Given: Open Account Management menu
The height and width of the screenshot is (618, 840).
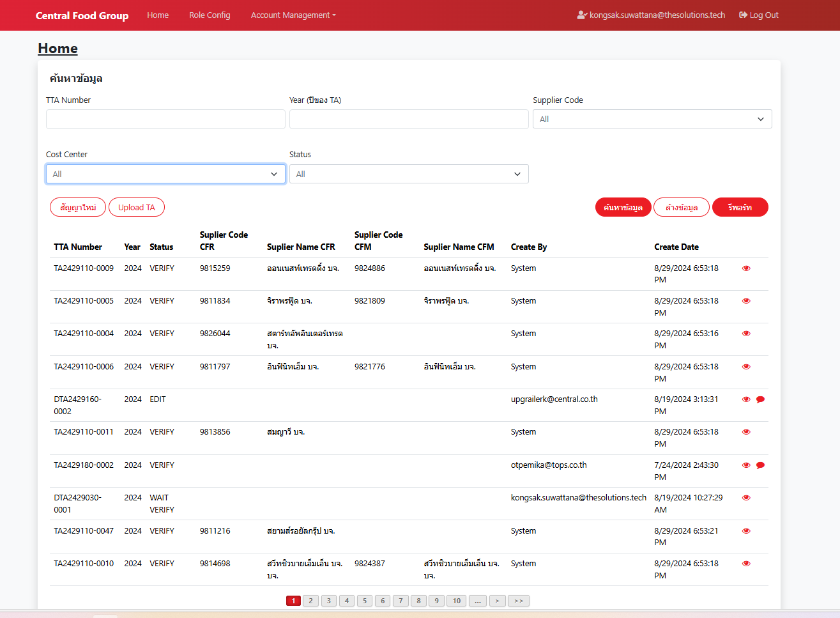Looking at the screenshot, I should pyautogui.click(x=293, y=15).
